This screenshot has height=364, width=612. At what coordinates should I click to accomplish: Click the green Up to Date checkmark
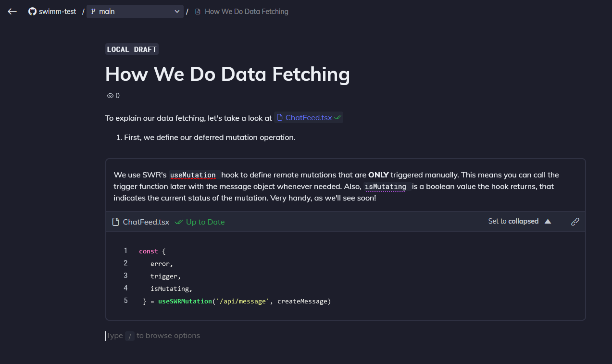click(179, 222)
